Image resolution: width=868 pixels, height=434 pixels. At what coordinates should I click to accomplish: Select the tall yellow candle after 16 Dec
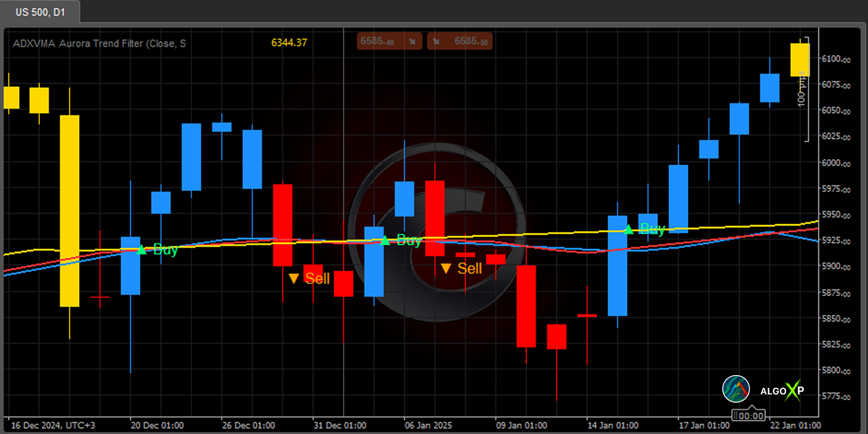(x=70, y=211)
